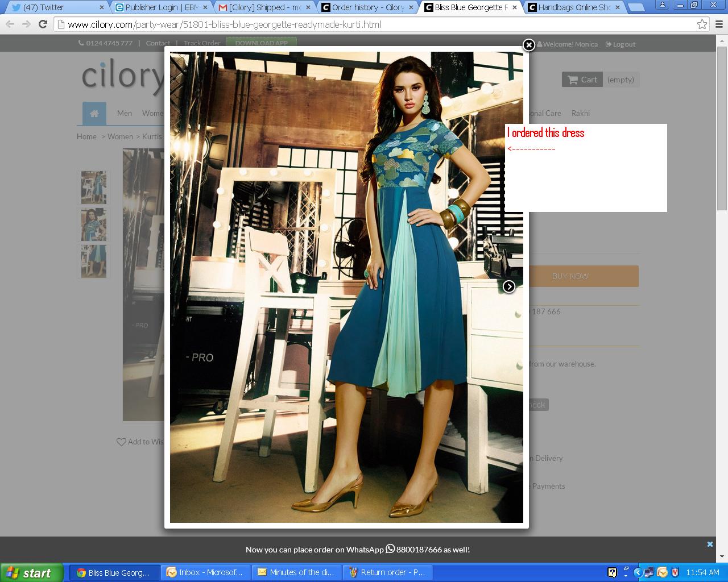
Task: Go back in browser history
Action: pos(10,24)
